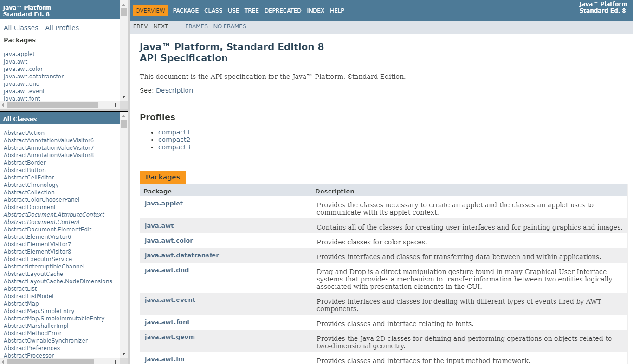
Task: Click the packages frame horizontal scrollbar thumb
Action: coord(52,105)
